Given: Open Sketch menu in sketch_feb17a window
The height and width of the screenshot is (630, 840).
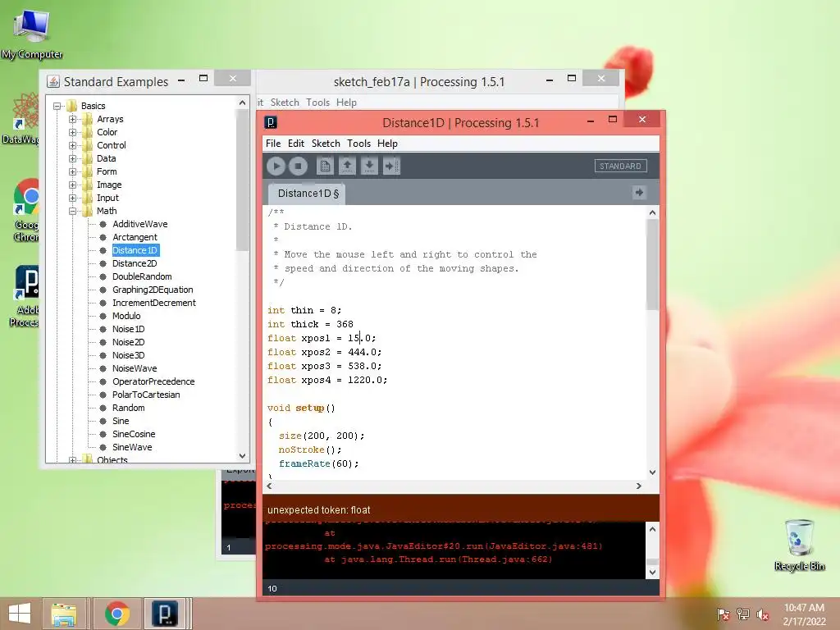Looking at the screenshot, I should [285, 103].
